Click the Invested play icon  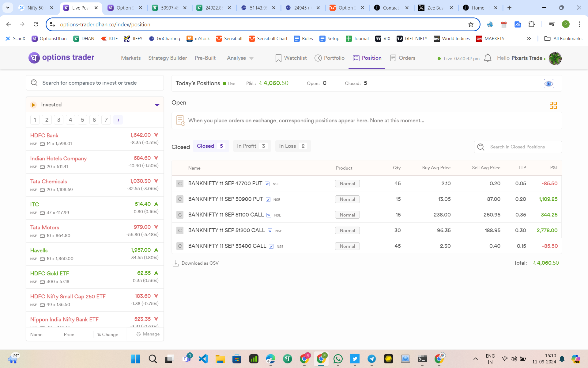click(x=33, y=105)
